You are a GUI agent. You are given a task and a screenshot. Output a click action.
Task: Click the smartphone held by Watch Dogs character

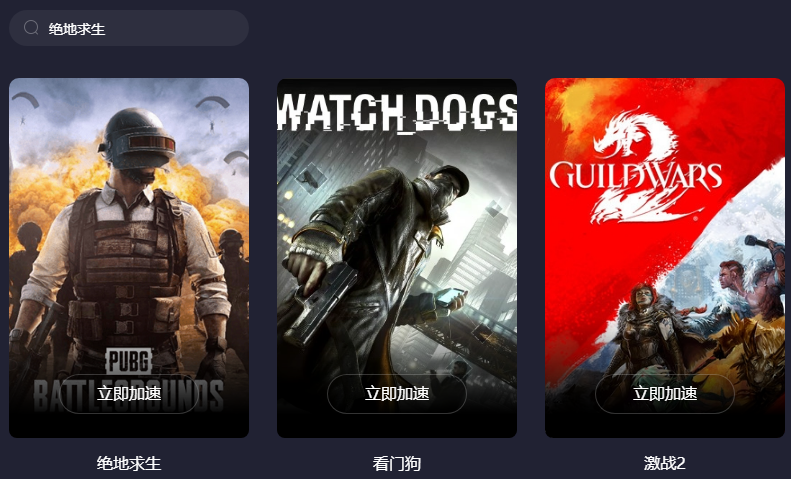coord(448,296)
